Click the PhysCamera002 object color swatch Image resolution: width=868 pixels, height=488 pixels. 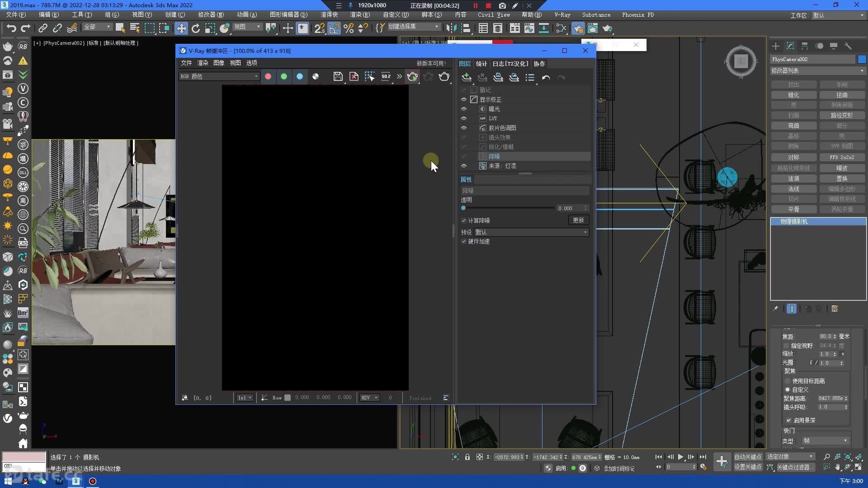pyautogui.click(x=862, y=59)
